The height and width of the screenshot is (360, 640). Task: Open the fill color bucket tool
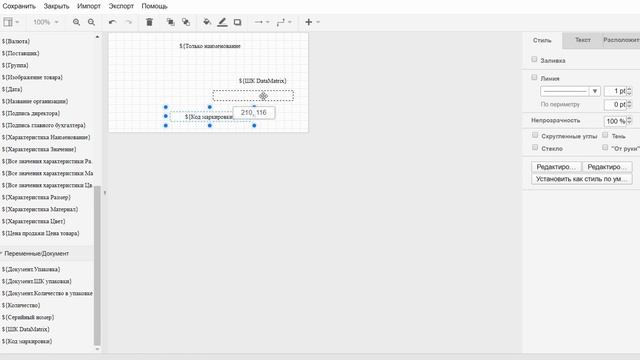[x=207, y=22]
